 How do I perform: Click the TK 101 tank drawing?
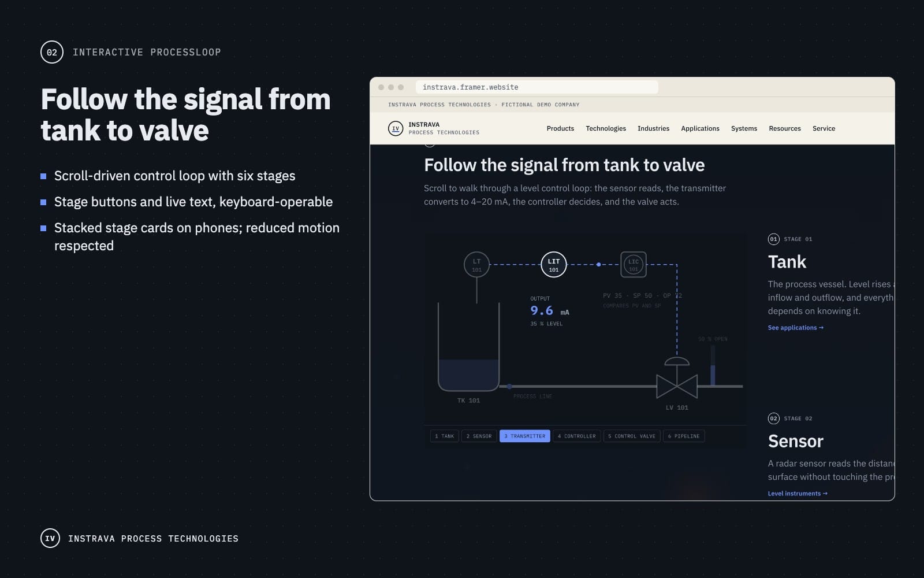click(468, 347)
